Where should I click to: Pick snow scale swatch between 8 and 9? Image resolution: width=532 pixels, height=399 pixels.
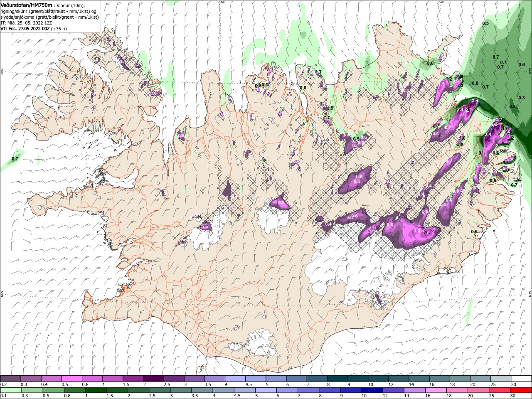[x=337, y=379]
